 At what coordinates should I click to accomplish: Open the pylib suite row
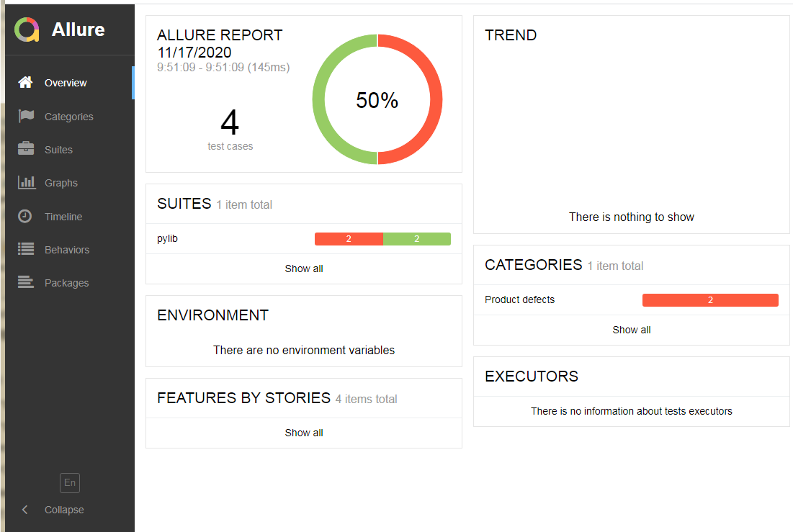coord(303,239)
